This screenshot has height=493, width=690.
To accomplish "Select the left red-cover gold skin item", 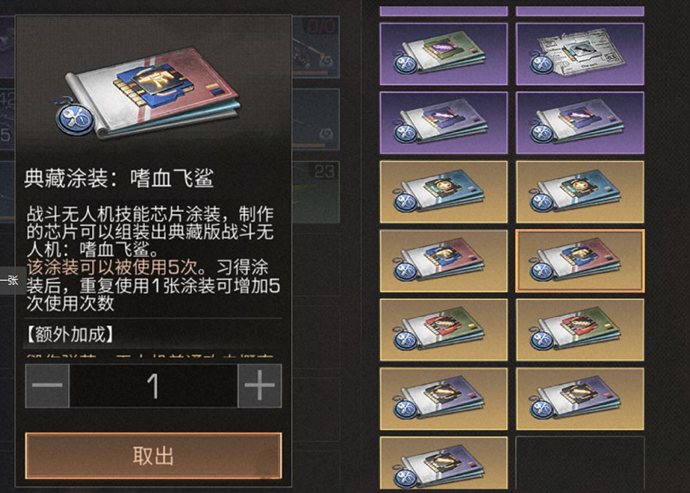I will pos(444,261).
